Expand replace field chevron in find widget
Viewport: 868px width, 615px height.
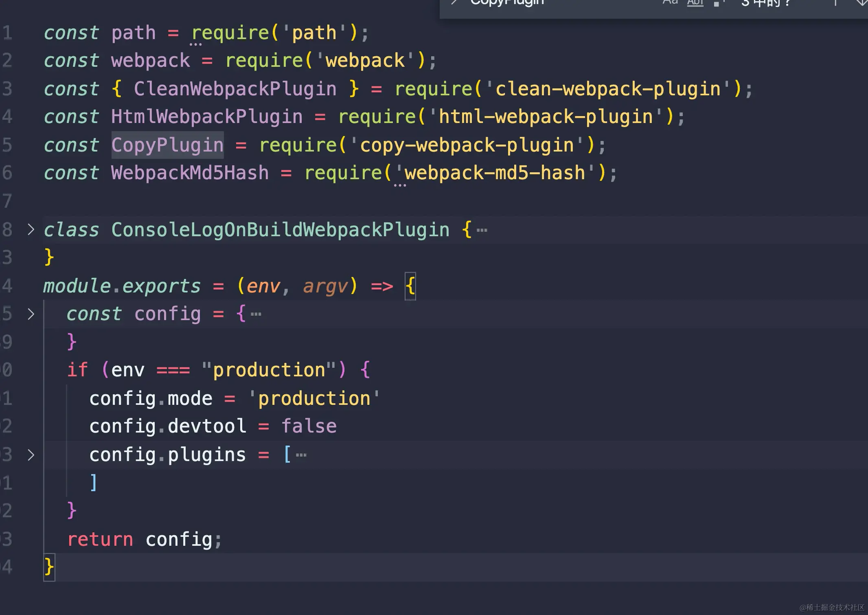click(454, 2)
